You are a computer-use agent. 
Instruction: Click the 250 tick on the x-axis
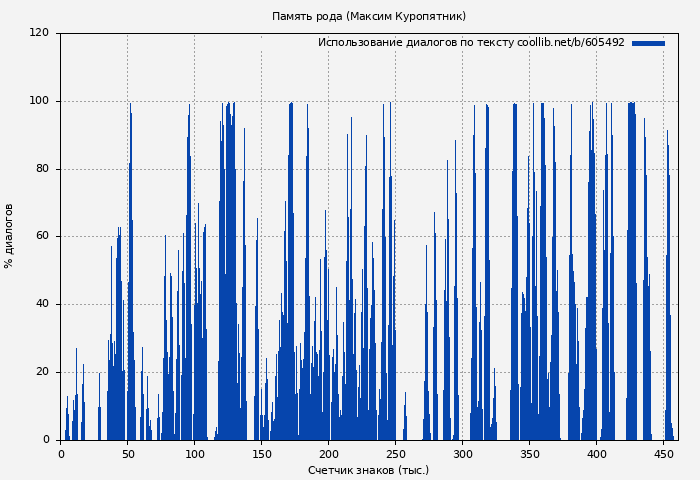(396, 454)
